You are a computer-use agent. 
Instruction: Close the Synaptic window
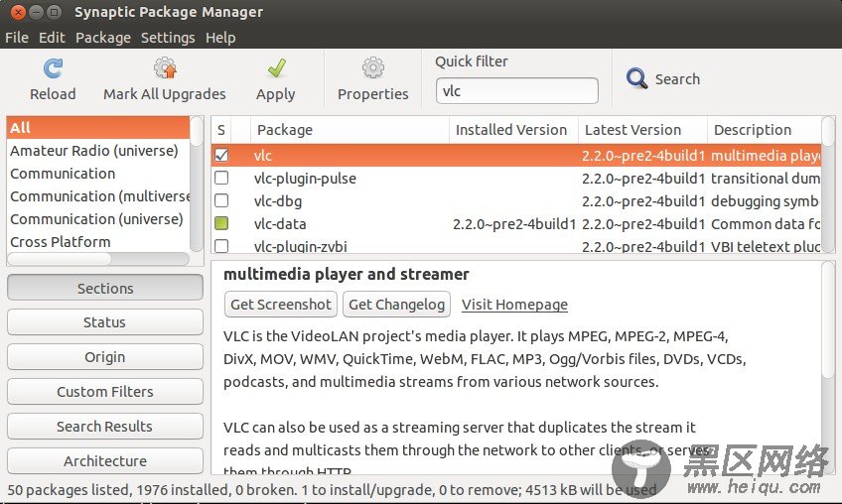(x=18, y=12)
